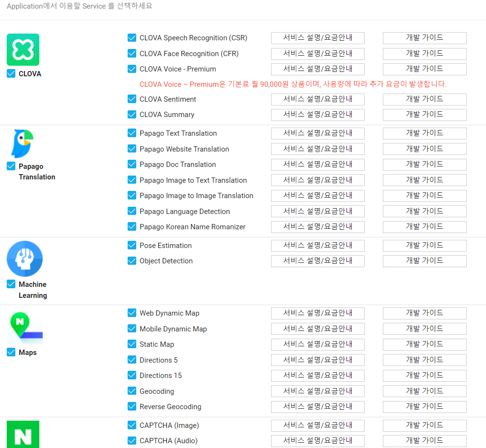Click the Maps pin logo icon

coord(24,328)
